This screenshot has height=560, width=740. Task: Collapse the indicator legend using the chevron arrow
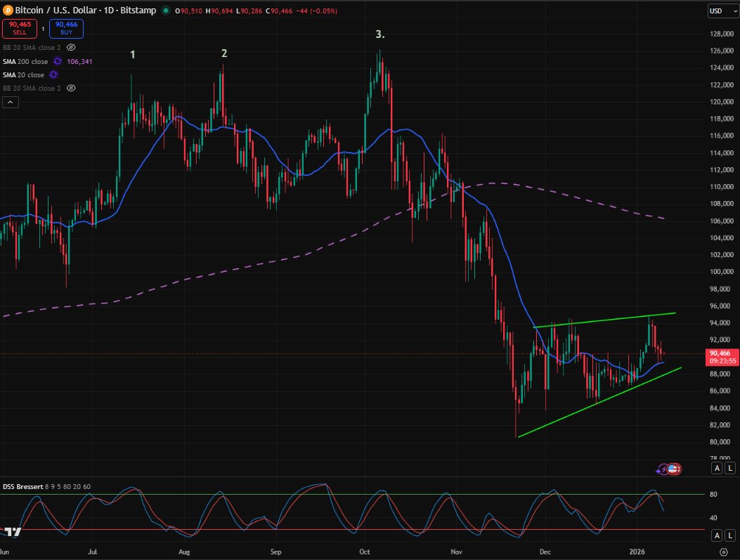(x=10, y=103)
